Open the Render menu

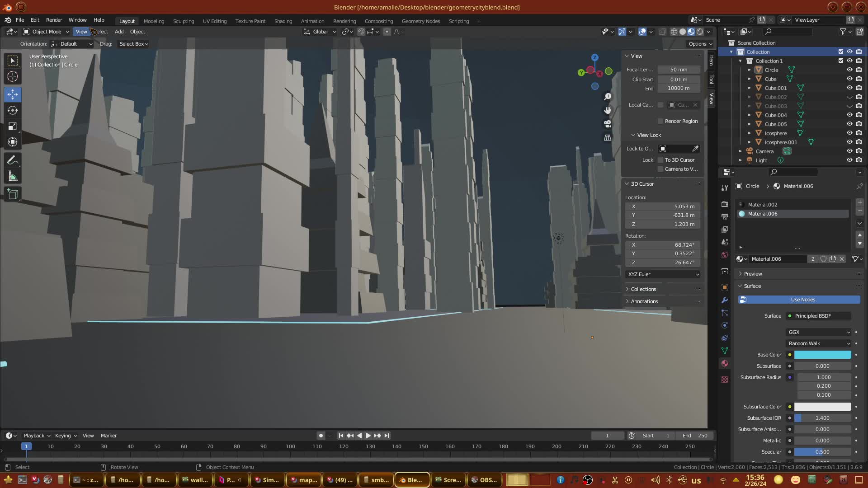click(54, 20)
